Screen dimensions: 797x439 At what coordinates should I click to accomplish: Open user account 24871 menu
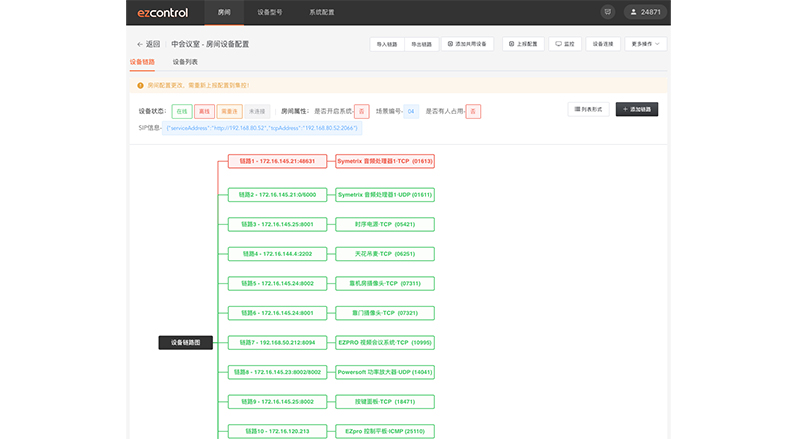645,12
